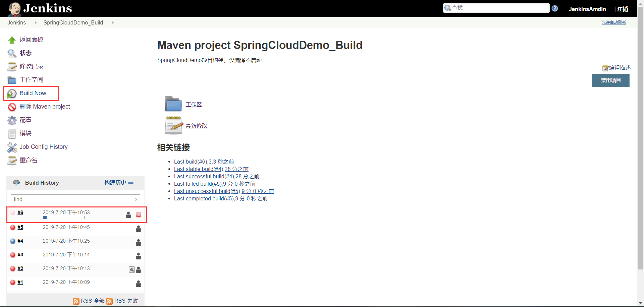This screenshot has height=307, width=644.
Task: Click the red prohibit Delete Maven project icon
Action: coord(12,107)
